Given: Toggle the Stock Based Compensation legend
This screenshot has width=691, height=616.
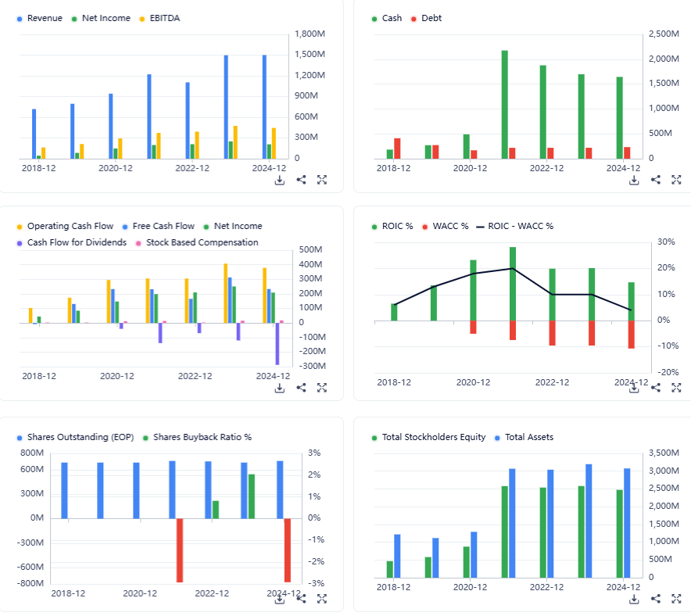Looking at the screenshot, I should click(x=196, y=243).
